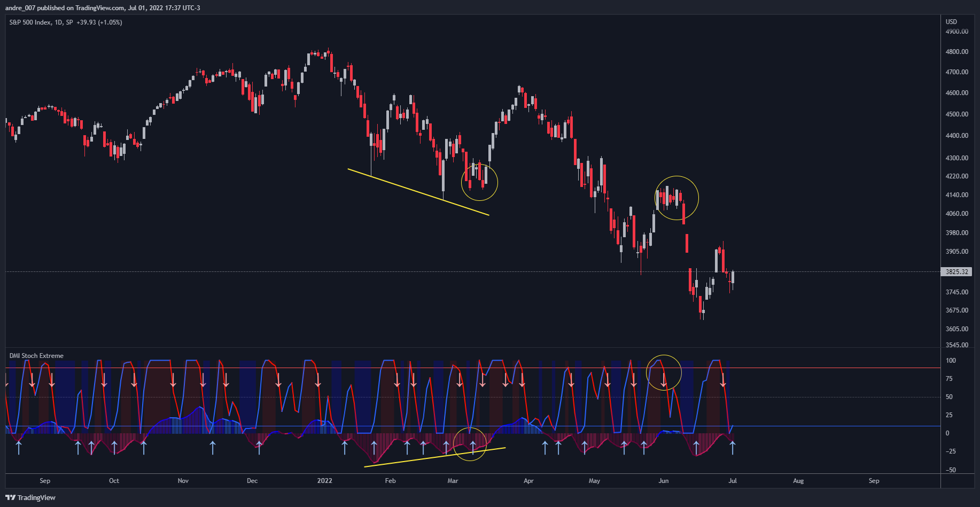
Task: Select the yellow trendline under indicator lows
Action: (x=434, y=457)
